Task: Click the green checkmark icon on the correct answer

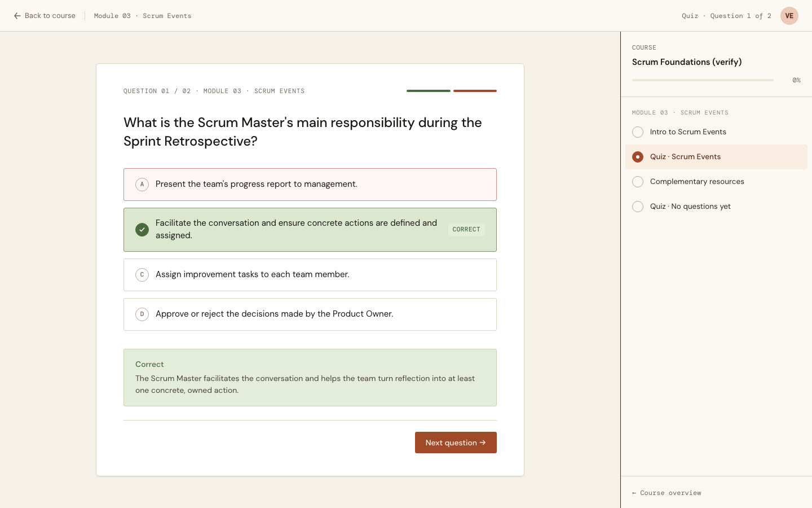Action: click(x=142, y=230)
